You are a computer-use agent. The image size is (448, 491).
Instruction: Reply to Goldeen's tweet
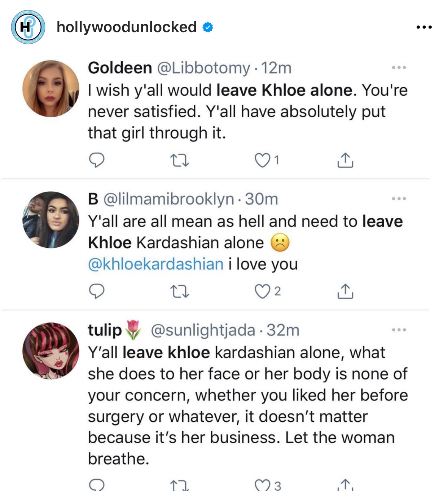97,160
